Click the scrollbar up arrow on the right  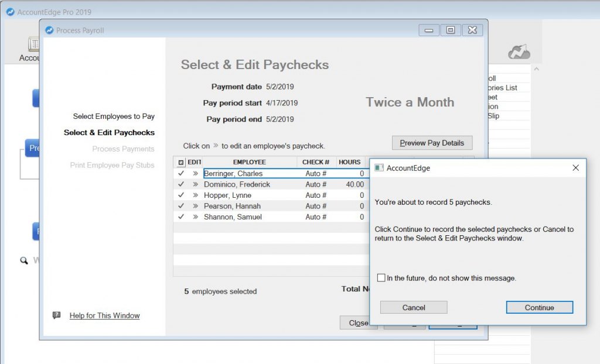point(536,70)
